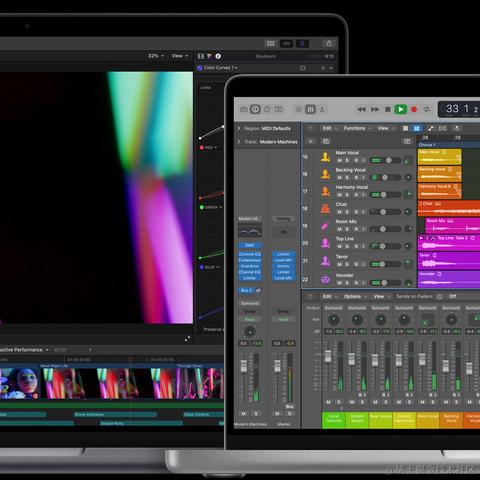480x480 pixels.
Task: Solo the Vocoder track
Action: coord(347,283)
